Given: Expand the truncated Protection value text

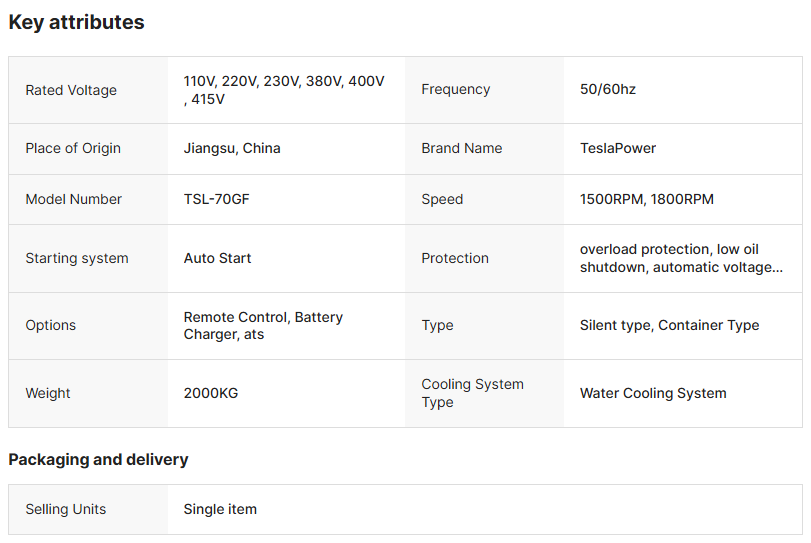Looking at the screenshot, I should point(681,258).
